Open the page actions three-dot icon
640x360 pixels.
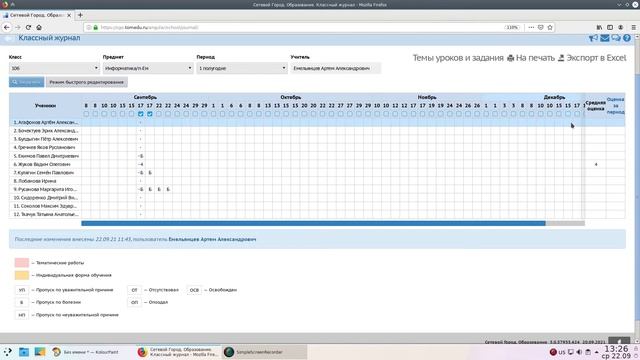point(531,27)
